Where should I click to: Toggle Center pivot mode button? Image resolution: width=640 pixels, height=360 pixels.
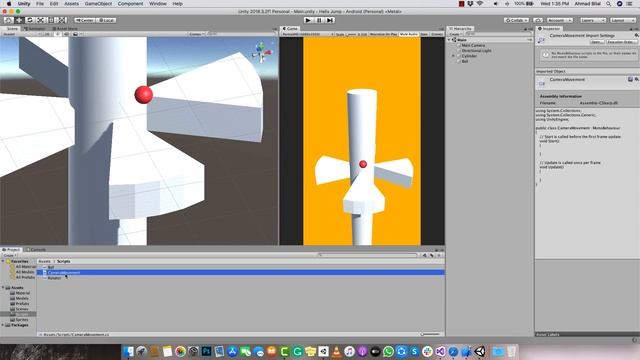[x=85, y=20]
